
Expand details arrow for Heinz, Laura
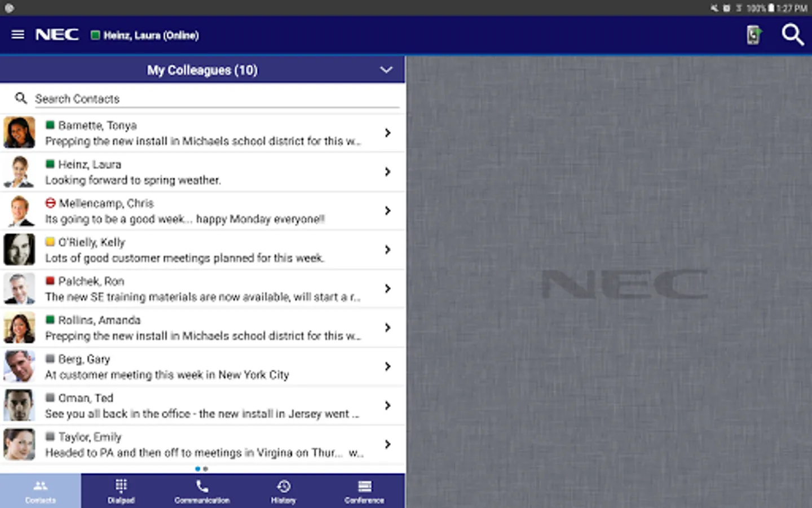coord(387,172)
